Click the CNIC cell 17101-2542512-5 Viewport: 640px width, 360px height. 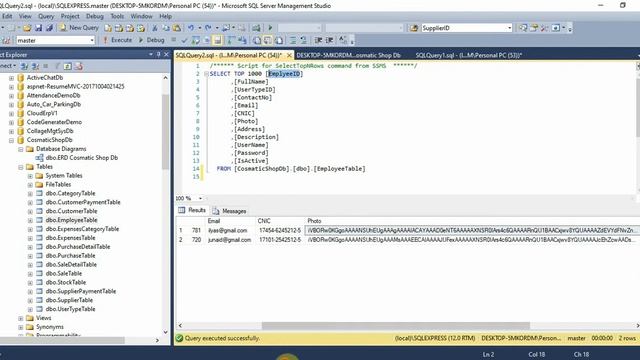(x=279, y=240)
